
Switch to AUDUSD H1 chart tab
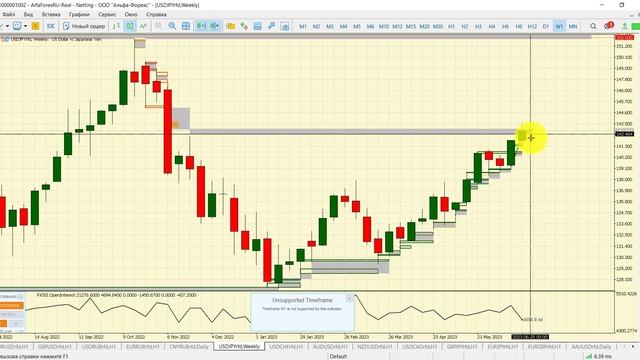tap(330, 347)
